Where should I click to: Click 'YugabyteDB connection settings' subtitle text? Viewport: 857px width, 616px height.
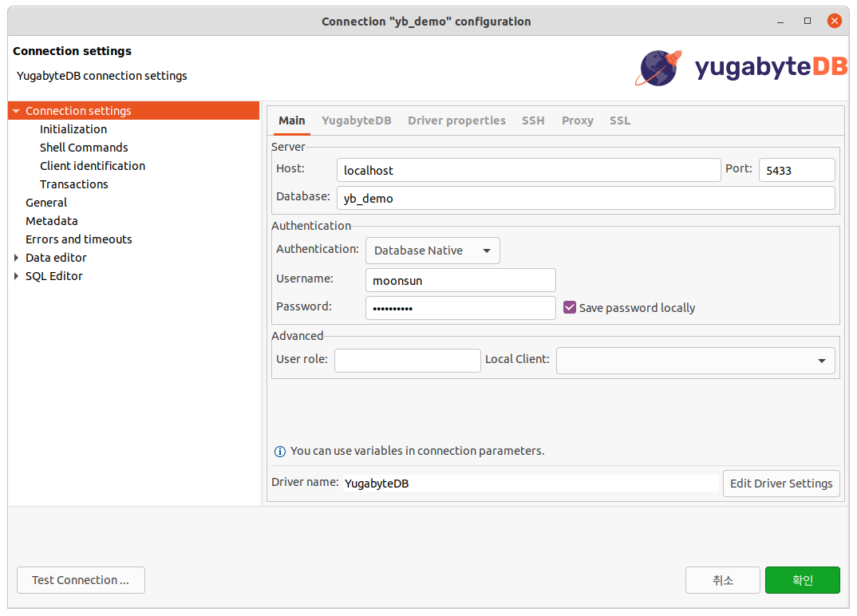coord(101,76)
